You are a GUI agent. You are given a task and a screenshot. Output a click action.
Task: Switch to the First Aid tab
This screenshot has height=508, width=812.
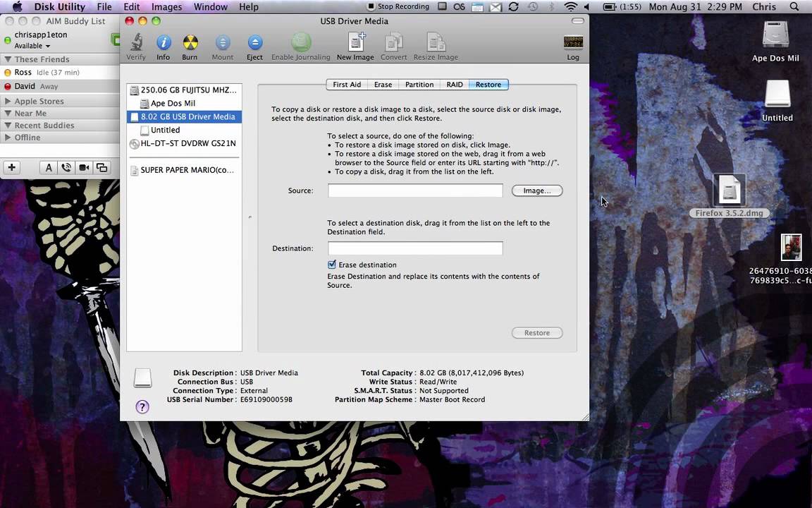347,85
